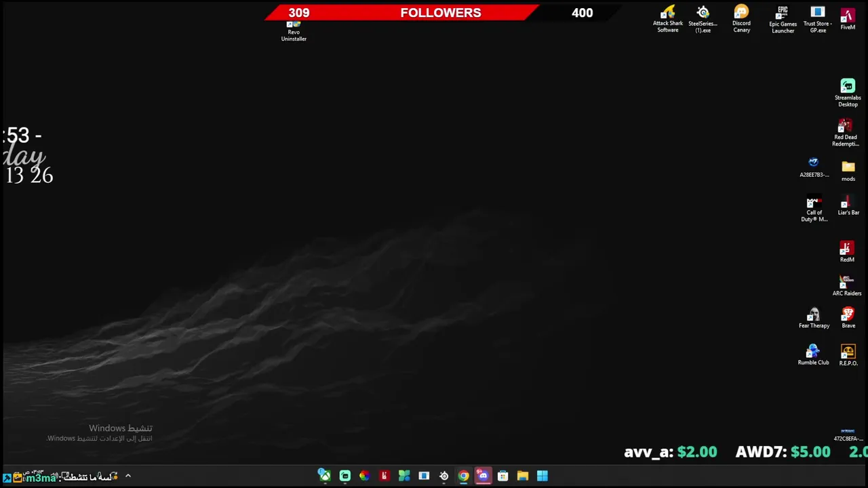Image resolution: width=868 pixels, height=488 pixels.
Task: Select the A28EE7B3 desktop file
Action: pos(814,167)
